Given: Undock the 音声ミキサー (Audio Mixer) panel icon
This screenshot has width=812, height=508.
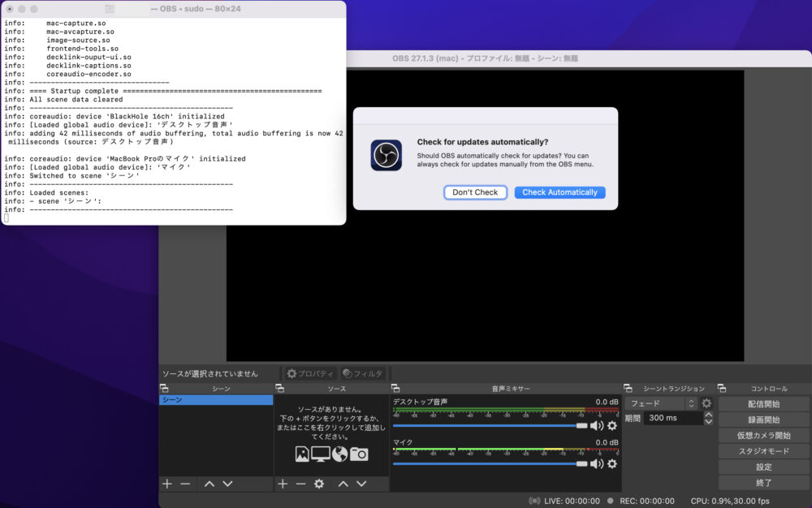Looking at the screenshot, I should [x=395, y=388].
